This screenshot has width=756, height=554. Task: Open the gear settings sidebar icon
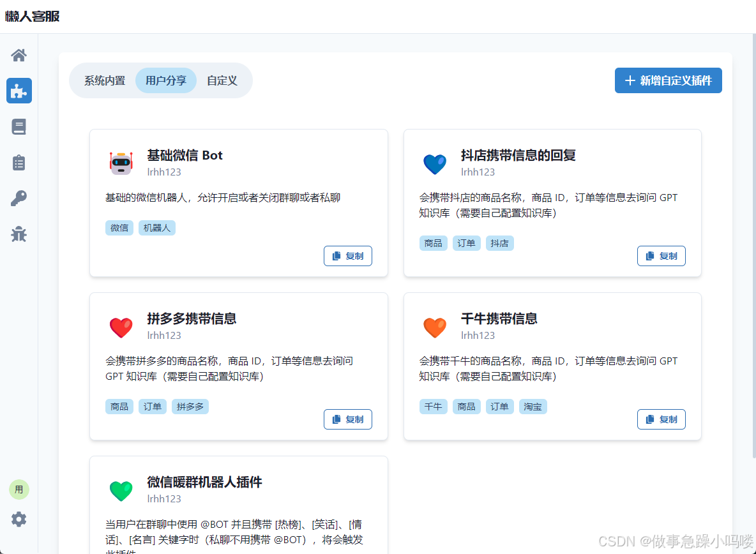click(19, 520)
